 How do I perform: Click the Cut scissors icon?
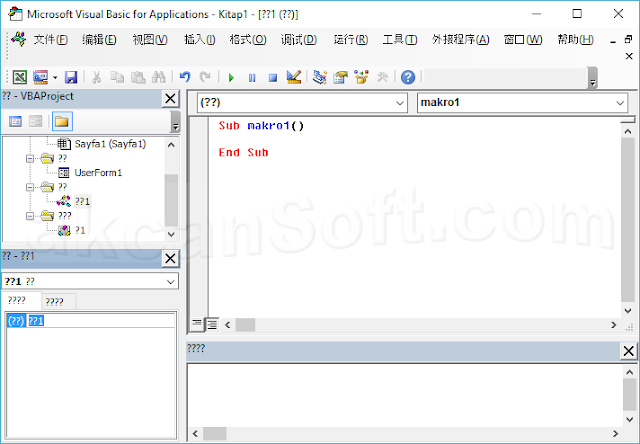click(96, 77)
